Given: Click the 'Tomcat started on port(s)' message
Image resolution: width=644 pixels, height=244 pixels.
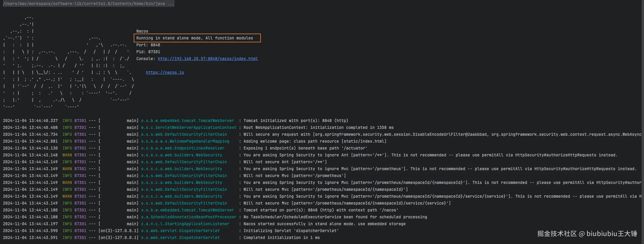Looking at the screenshot, I should click(x=321, y=210).
